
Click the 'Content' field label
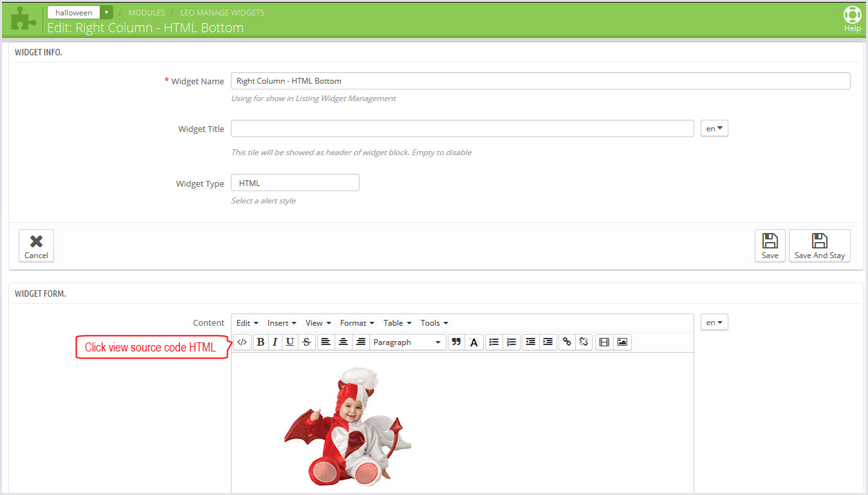pyautogui.click(x=209, y=322)
